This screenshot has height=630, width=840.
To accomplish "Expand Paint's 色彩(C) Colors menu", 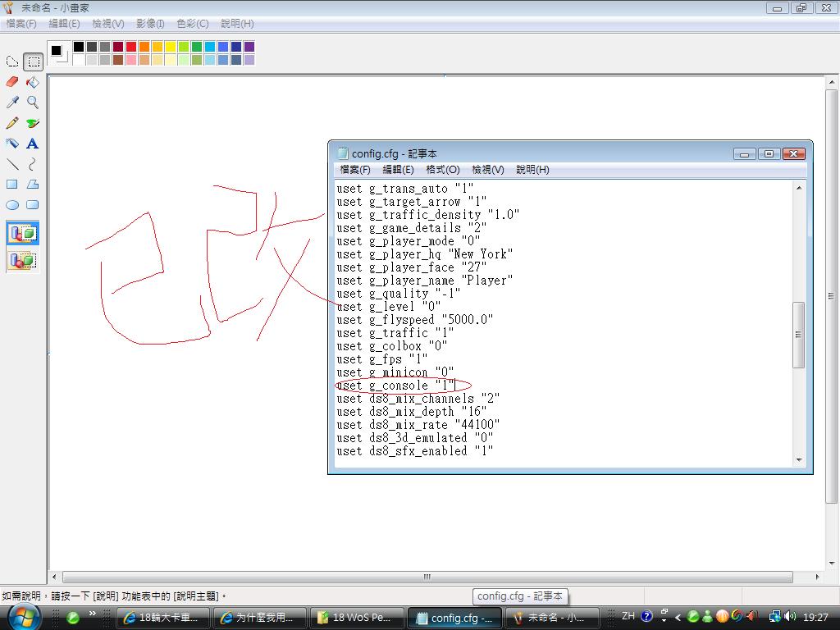I will click(193, 24).
